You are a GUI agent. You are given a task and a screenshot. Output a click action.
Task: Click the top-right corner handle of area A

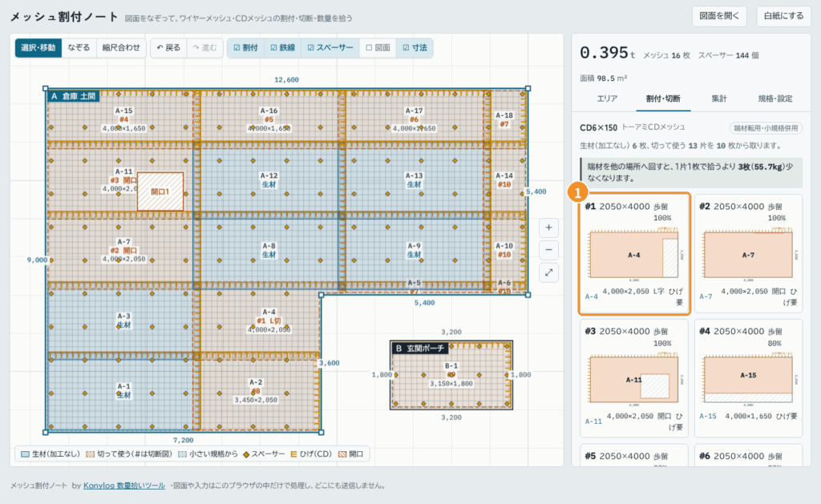tap(528, 88)
